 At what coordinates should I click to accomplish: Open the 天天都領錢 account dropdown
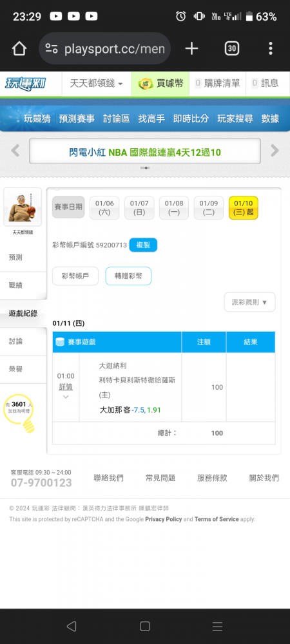click(96, 83)
